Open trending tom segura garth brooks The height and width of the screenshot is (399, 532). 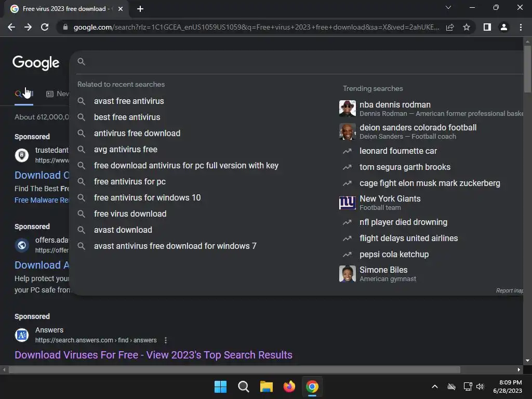[x=405, y=167]
